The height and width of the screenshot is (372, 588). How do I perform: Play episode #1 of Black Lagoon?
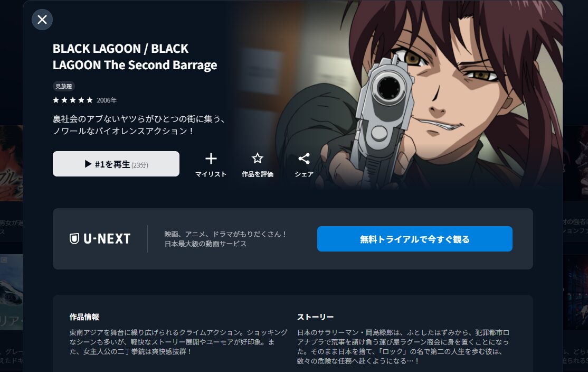pyautogui.click(x=116, y=164)
